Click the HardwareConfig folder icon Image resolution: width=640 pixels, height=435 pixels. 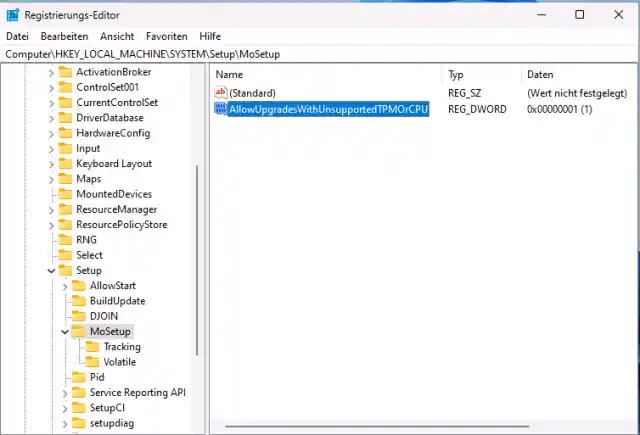pos(65,133)
